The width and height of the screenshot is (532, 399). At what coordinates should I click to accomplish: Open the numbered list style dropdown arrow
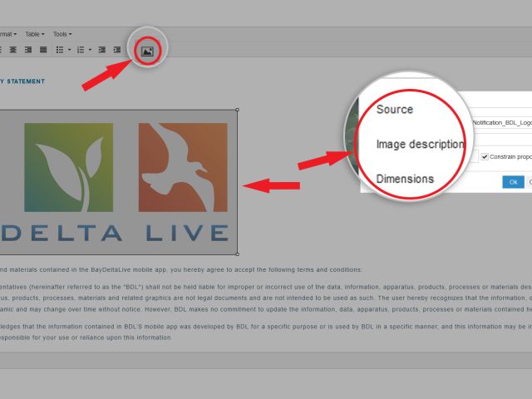coord(90,50)
